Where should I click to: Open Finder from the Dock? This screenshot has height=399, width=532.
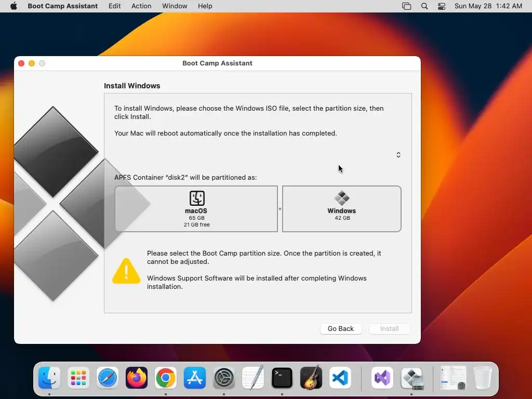49,378
